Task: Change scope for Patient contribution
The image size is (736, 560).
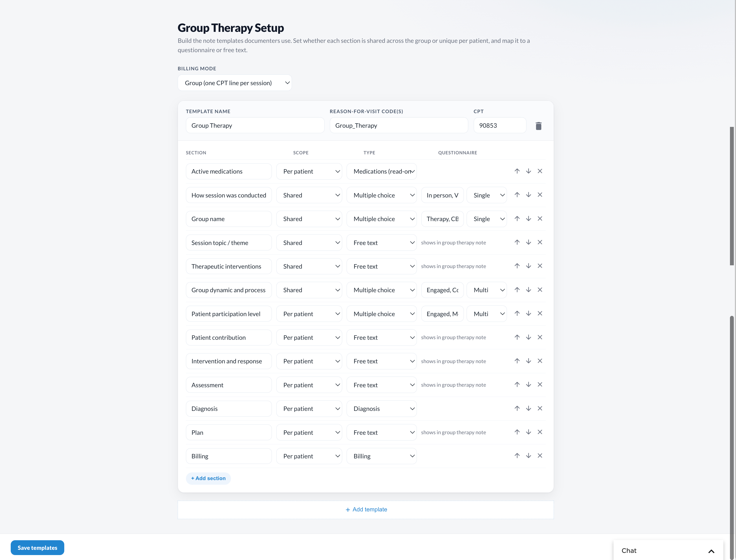Action: (x=309, y=338)
